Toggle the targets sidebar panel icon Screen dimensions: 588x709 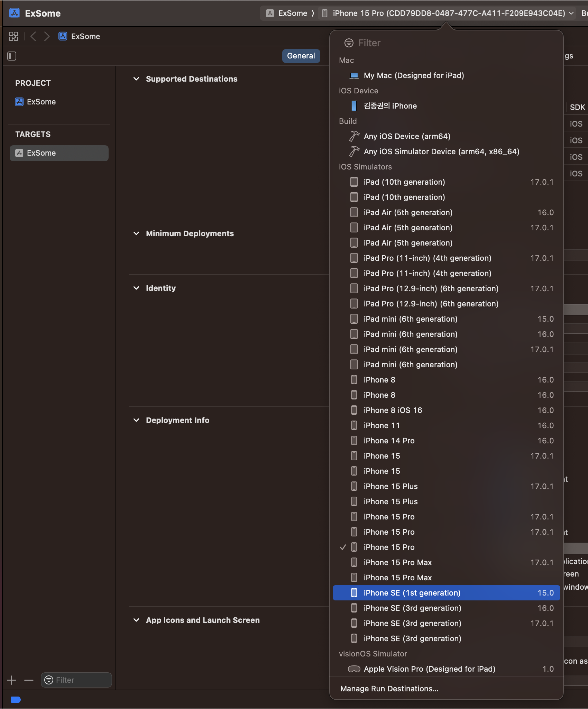pos(12,56)
